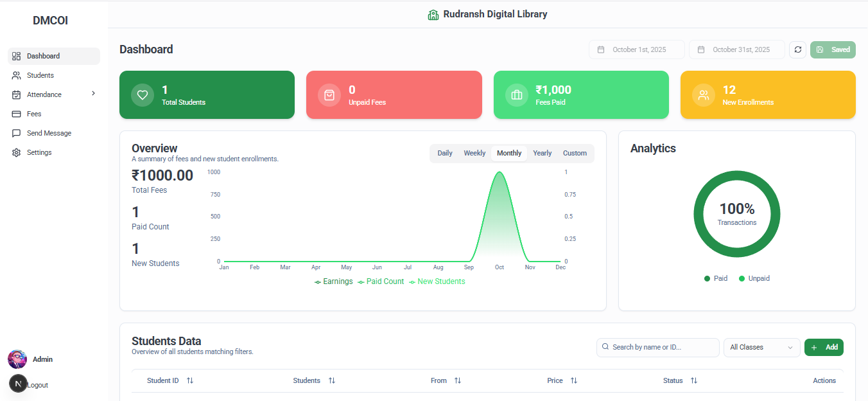This screenshot has width=868, height=401.
Task: Open the All Classes dropdown
Action: pyautogui.click(x=761, y=347)
